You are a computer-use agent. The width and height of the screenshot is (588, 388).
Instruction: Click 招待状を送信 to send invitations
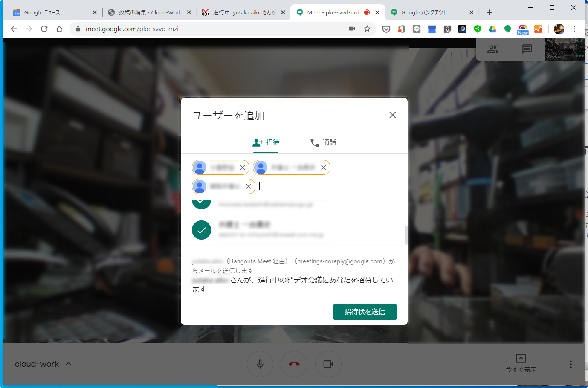point(365,312)
